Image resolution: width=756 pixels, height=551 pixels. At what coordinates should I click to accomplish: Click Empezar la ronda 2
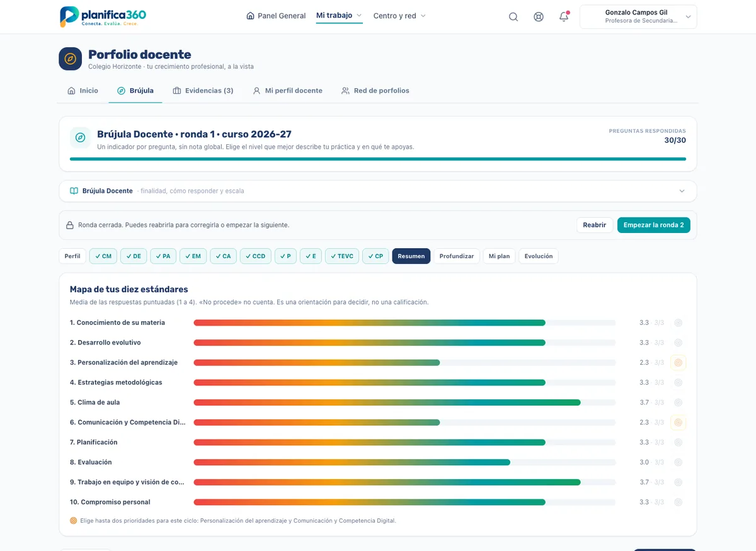click(654, 225)
